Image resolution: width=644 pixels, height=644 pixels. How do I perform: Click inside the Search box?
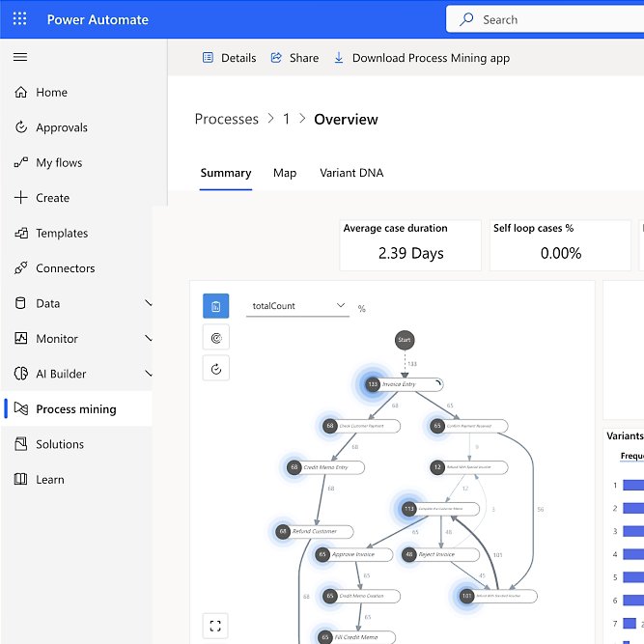click(546, 19)
